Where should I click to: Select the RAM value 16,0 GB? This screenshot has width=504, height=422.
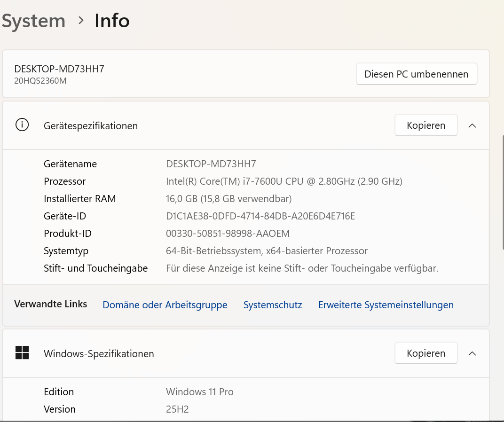click(x=229, y=199)
